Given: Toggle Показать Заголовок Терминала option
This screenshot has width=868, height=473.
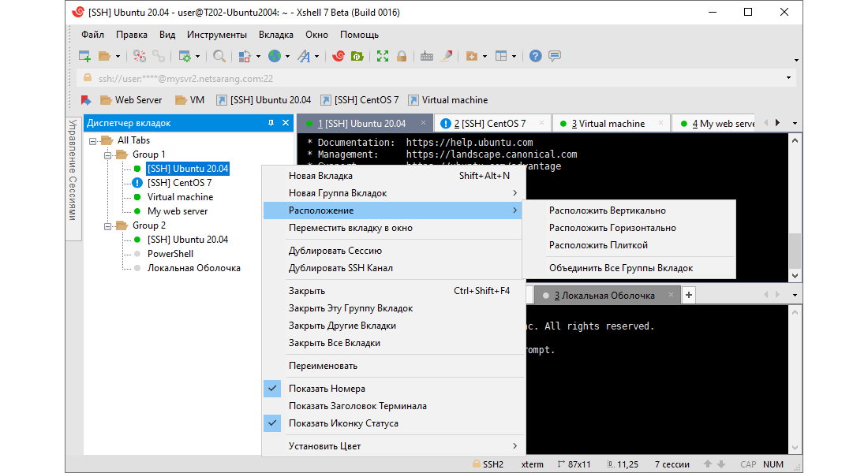Looking at the screenshot, I should (394, 406).
